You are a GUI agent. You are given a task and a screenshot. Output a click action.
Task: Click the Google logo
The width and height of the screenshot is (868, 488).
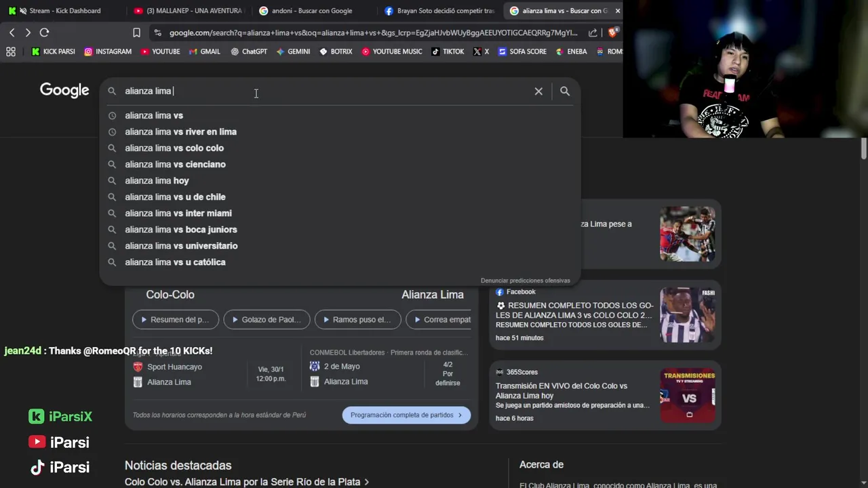pos(64,91)
